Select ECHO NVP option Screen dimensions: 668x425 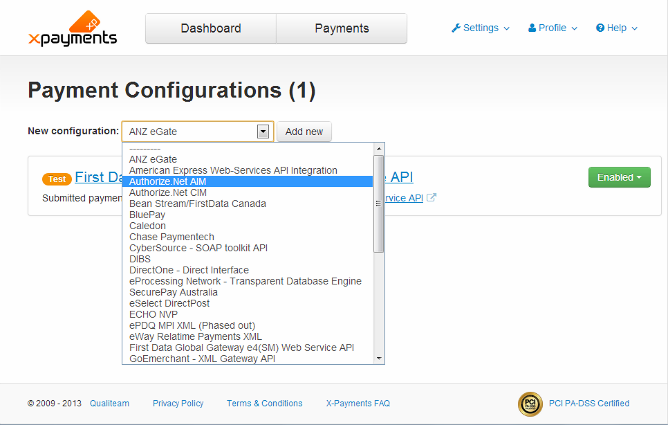click(248, 314)
